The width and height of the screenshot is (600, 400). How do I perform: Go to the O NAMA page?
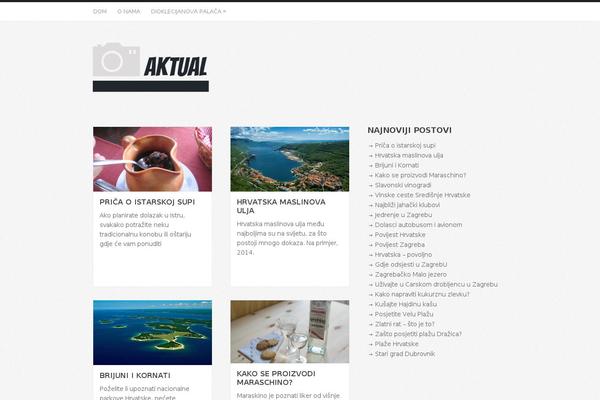pyautogui.click(x=129, y=11)
